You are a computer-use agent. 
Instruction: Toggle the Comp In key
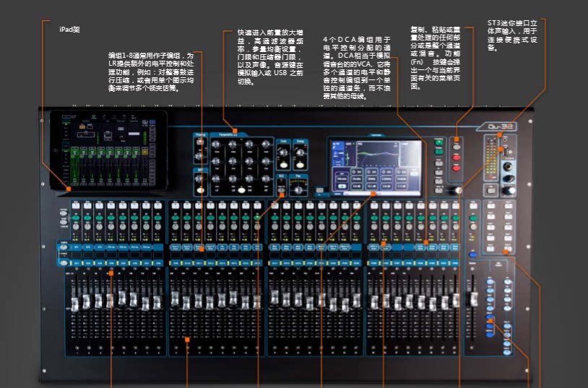tap(301, 165)
